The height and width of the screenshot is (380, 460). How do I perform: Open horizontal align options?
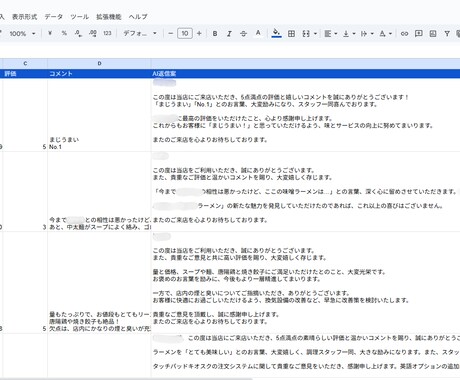pyautogui.click(x=331, y=33)
